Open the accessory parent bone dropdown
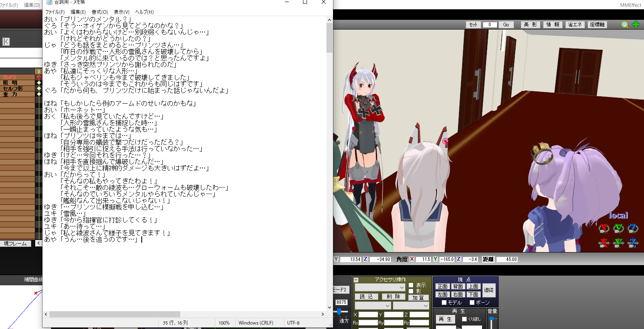The height and width of the screenshot is (329, 644). [411, 306]
